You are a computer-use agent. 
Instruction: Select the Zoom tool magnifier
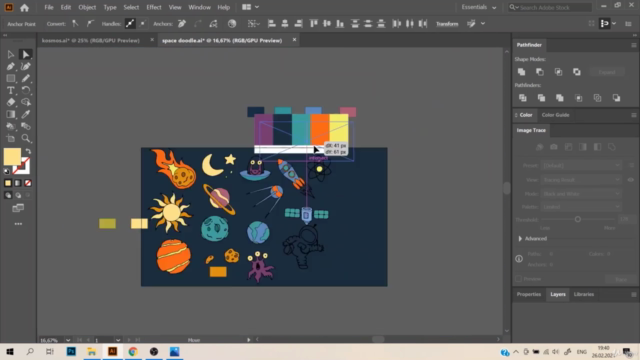[x=26, y=138]
